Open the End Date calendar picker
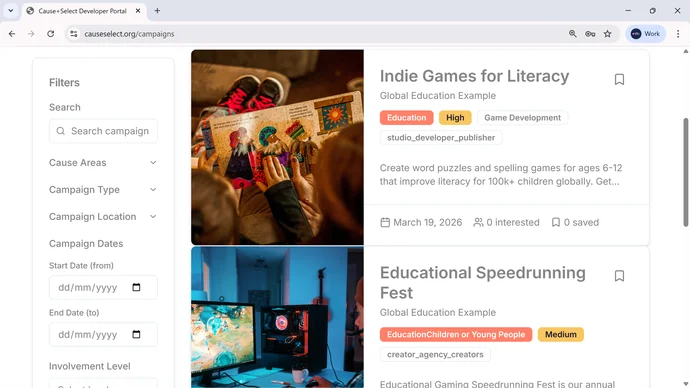690x388 pixels. pyautogui.click(x=136, y=334)
